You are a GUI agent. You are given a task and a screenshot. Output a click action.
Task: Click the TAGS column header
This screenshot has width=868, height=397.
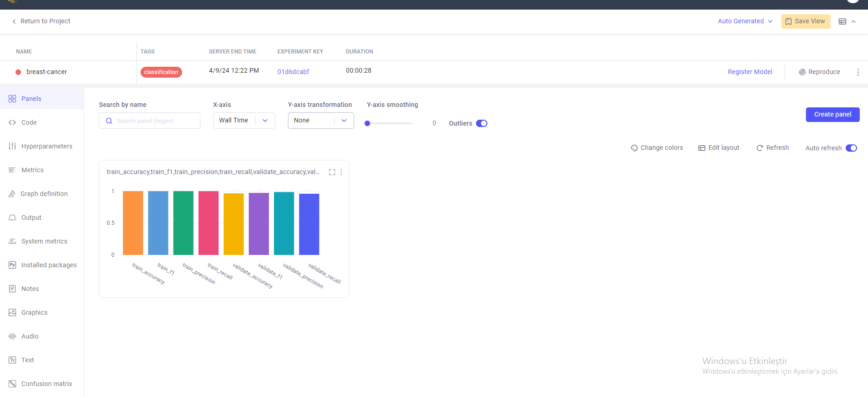(x=147, y=52)
